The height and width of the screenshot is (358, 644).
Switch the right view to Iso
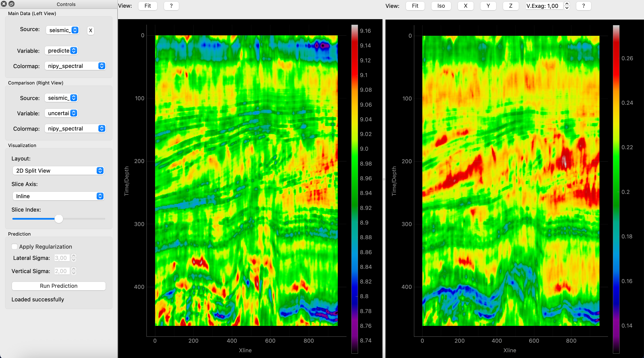click(x=441, y=6)
